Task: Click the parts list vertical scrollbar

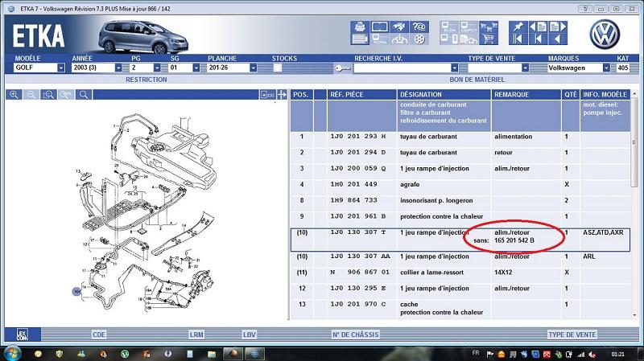Action: pos(634,205)
